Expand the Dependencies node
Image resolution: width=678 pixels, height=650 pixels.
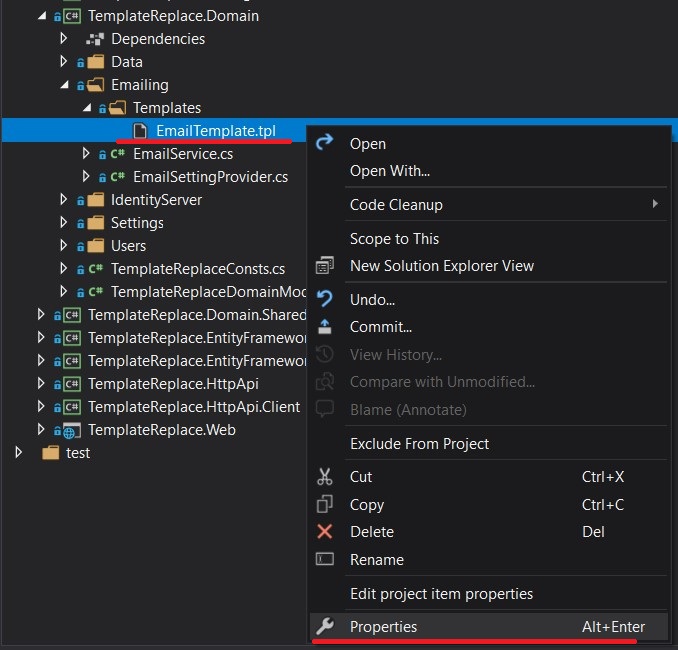coord(64,39)
